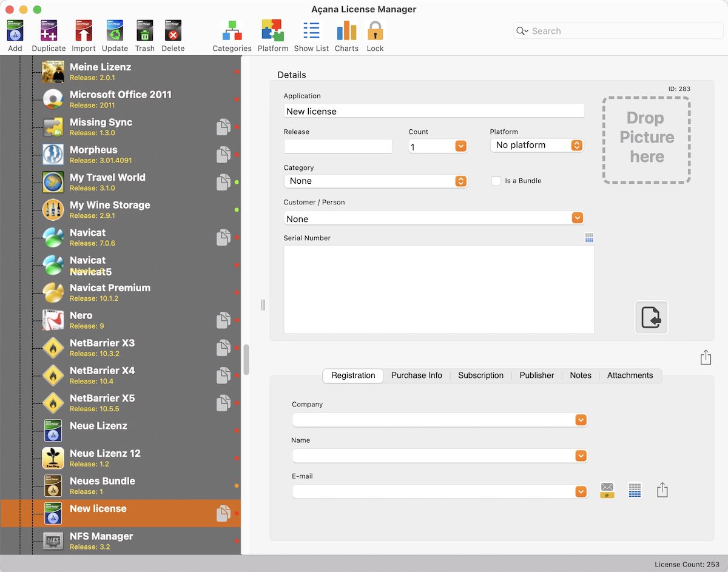The width and height of the screenshot is (728, 572).
Task: Click the ID: 283 label
Action: click(679, 89)
